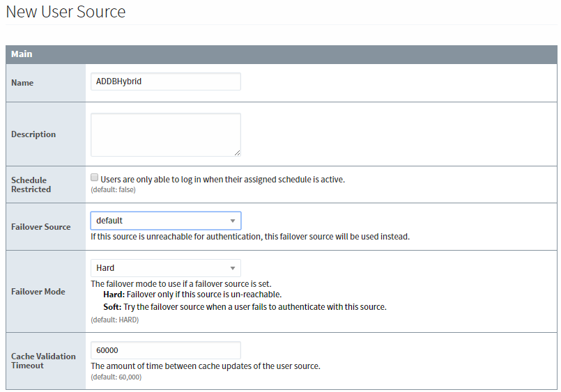
Task: Click the Main section header
Action: [282, 54]
